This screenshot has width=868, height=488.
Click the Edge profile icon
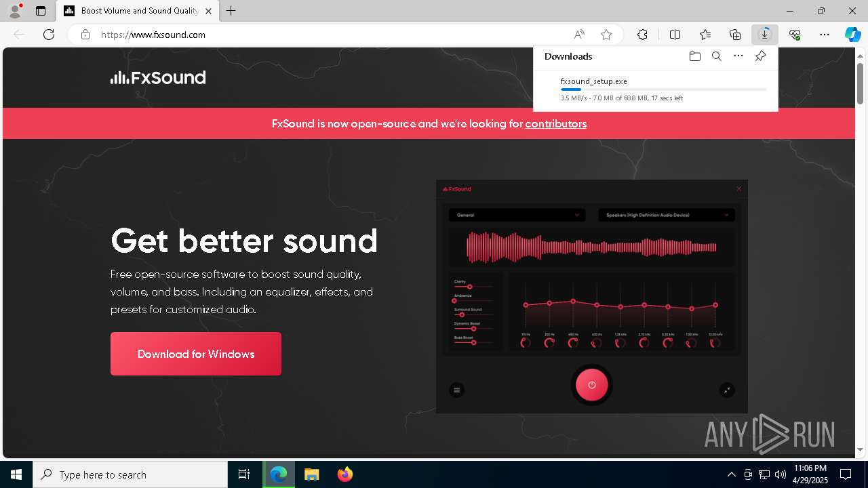click(15, 11)
